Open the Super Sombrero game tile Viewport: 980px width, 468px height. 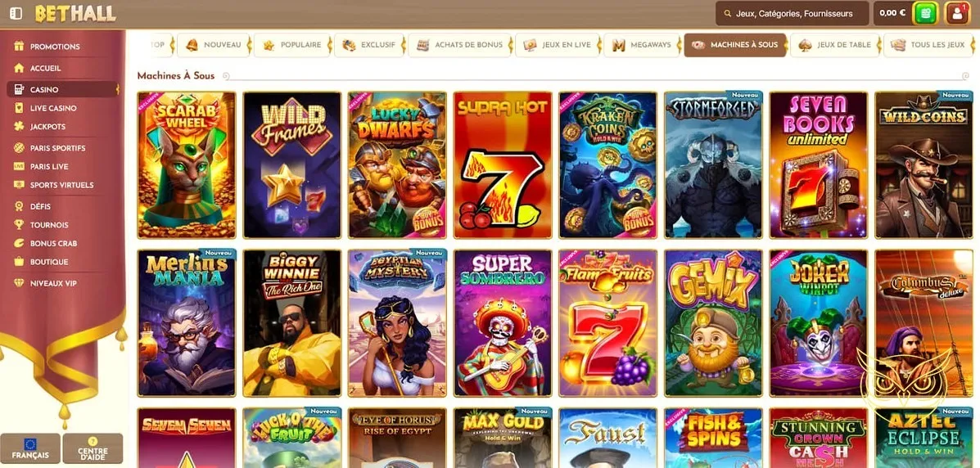tap(504, 323)
